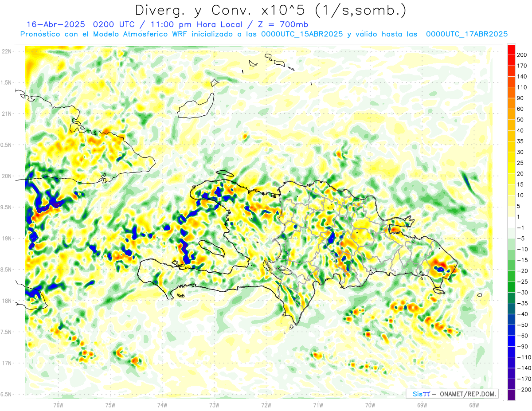Viewport: 532px width, 411px height.
Task: Click color scale value '-50'
Action: [x=522, y=325]
